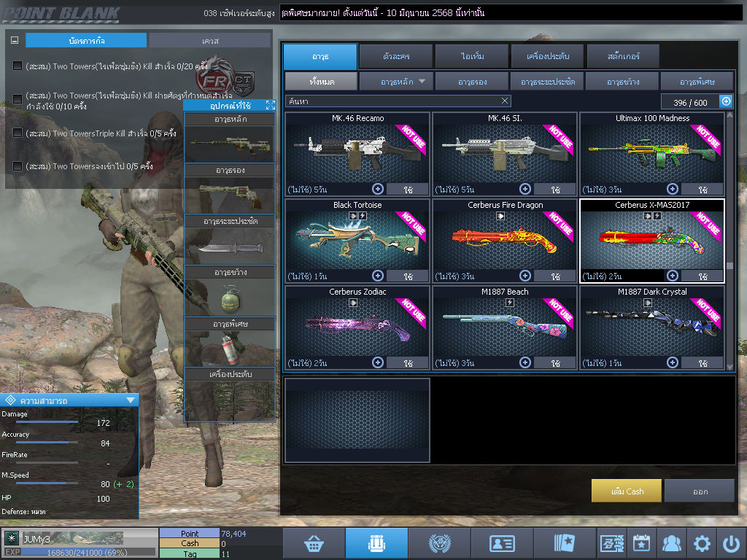Select the อาวุธพิเศษ filter tab
Viewport: 747px width, 560px height.
tap(697, 82)
